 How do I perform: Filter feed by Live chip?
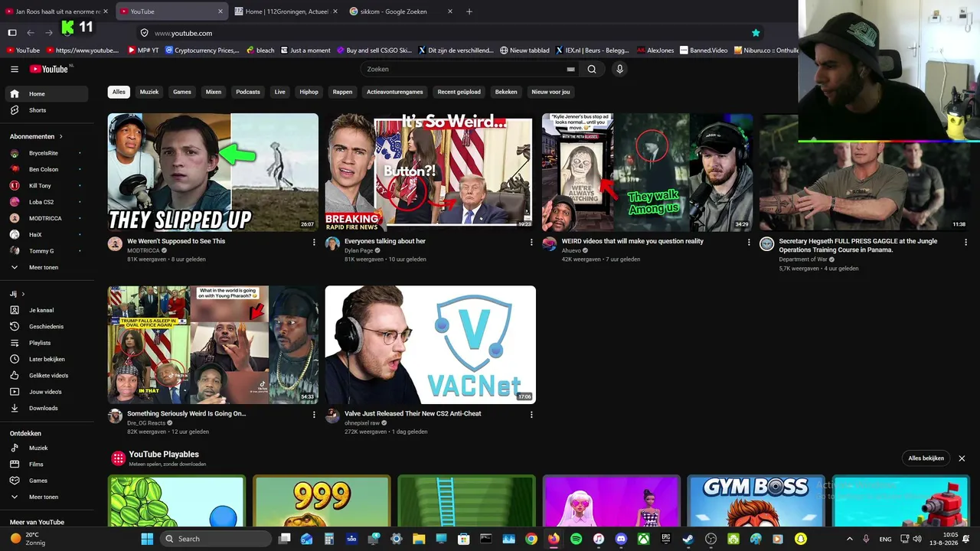[280, 92]
